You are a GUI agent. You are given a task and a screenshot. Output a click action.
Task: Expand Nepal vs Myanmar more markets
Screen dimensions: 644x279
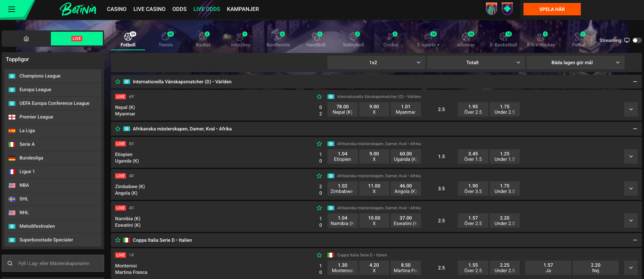(631, 109)
